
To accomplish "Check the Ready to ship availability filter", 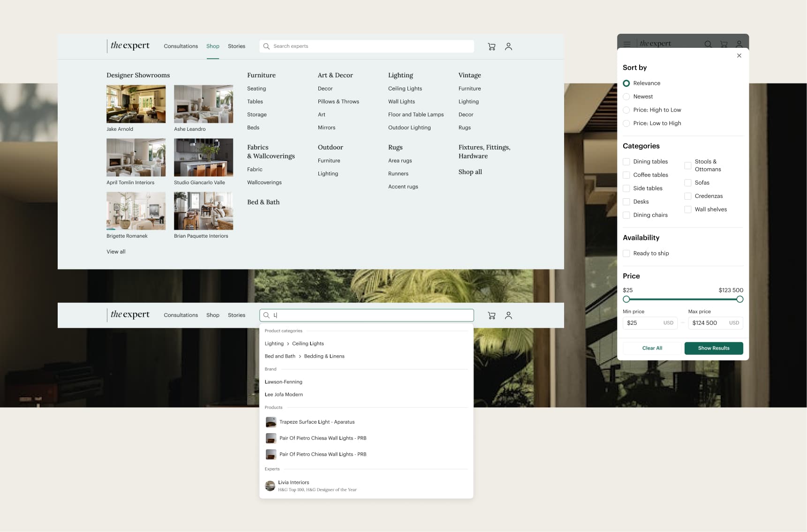I will click(626, 253).
